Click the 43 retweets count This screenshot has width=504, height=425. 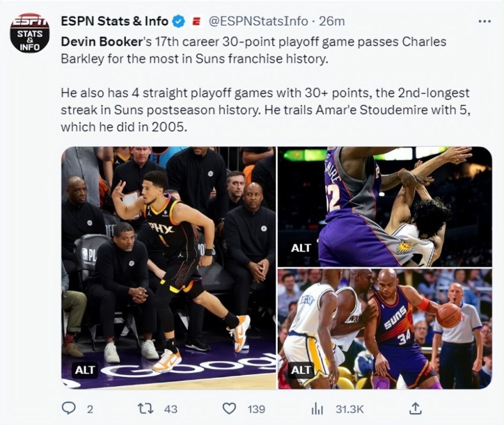click(x=171, y=409)
